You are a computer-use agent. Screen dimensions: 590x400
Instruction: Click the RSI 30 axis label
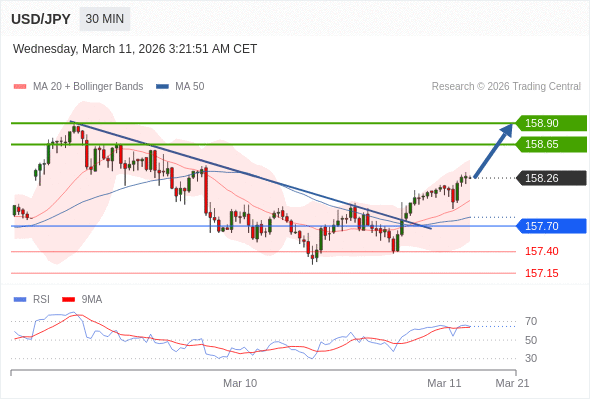coord(531,358)
